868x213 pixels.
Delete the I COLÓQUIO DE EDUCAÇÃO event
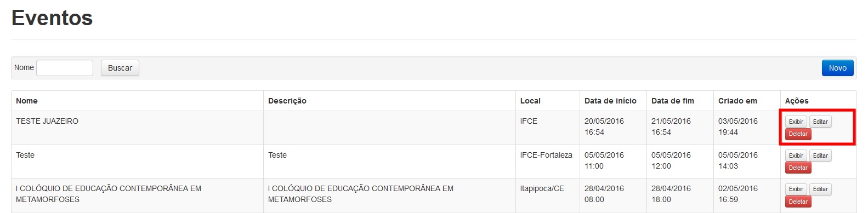coord(798,202)
